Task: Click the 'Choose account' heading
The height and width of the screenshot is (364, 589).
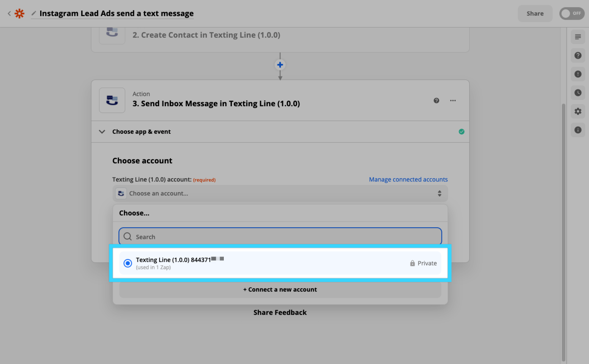Action: click(142, 161)
